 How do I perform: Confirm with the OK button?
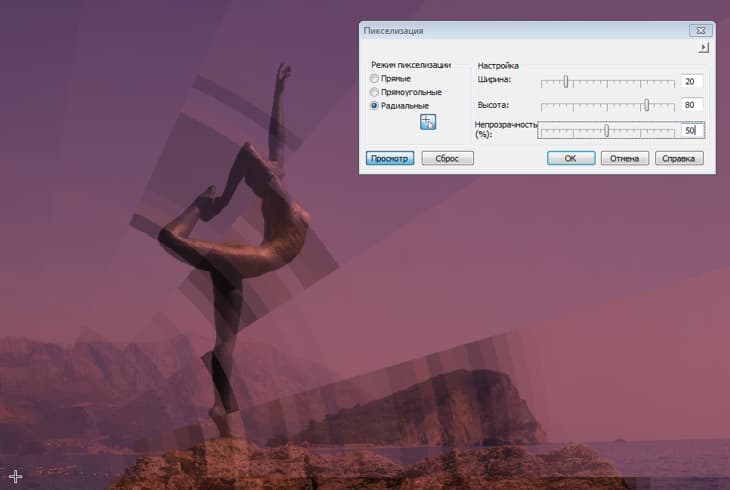tap(571, 158)
